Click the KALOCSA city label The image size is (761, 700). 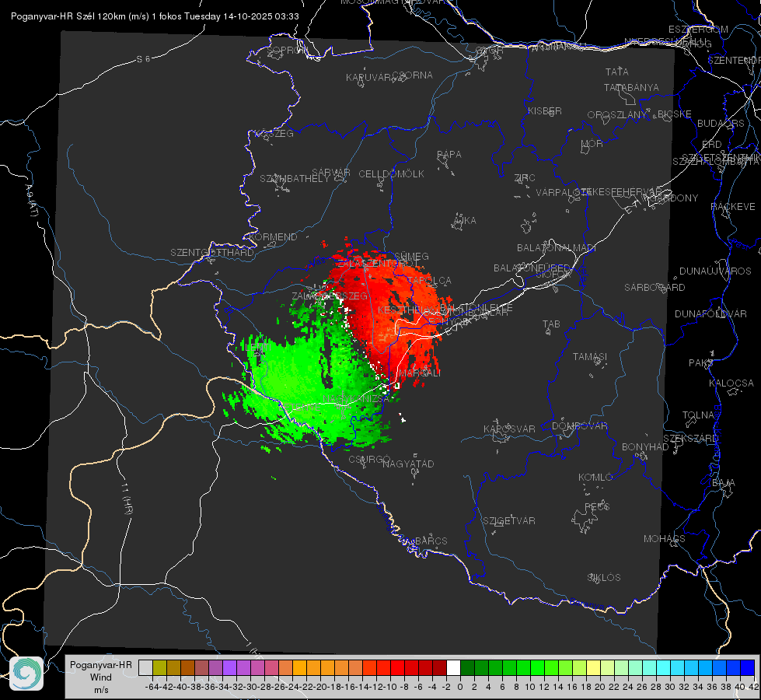[731, 383]
